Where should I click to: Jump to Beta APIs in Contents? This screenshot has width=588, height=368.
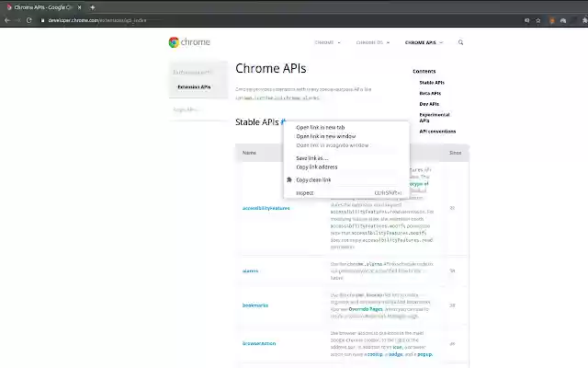coord(430,93)
